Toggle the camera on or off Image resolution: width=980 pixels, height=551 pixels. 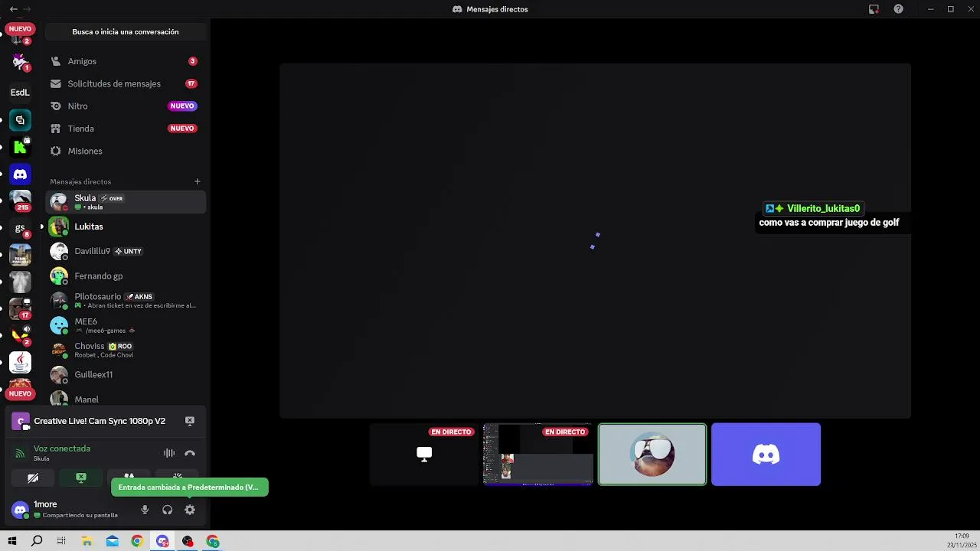click(x=33, y=478)
